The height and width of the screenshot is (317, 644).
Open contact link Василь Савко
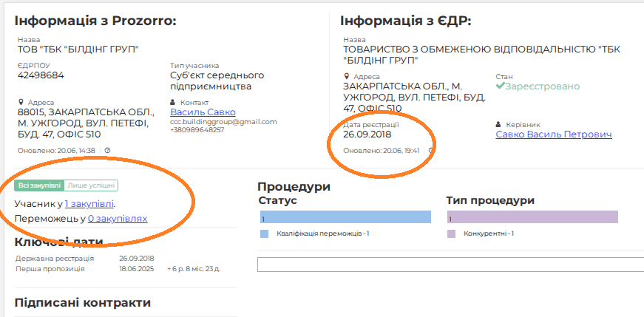197,112
